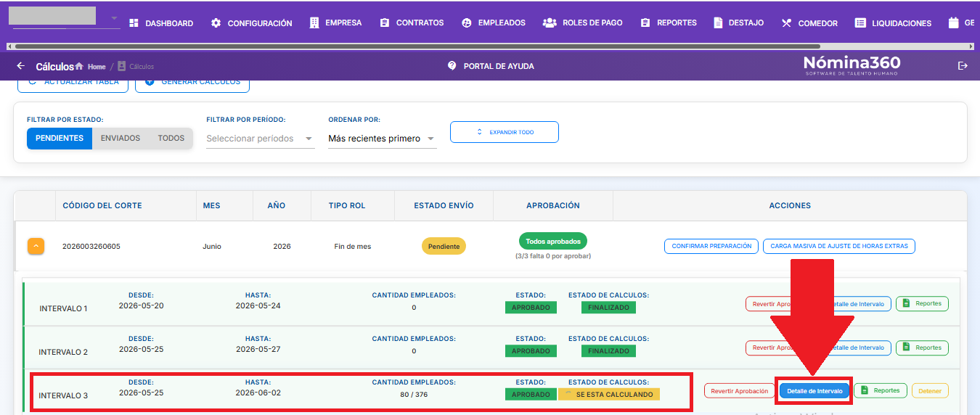
Task: Open the Seleccionar períodos dropdown
Action: [261, 139]
